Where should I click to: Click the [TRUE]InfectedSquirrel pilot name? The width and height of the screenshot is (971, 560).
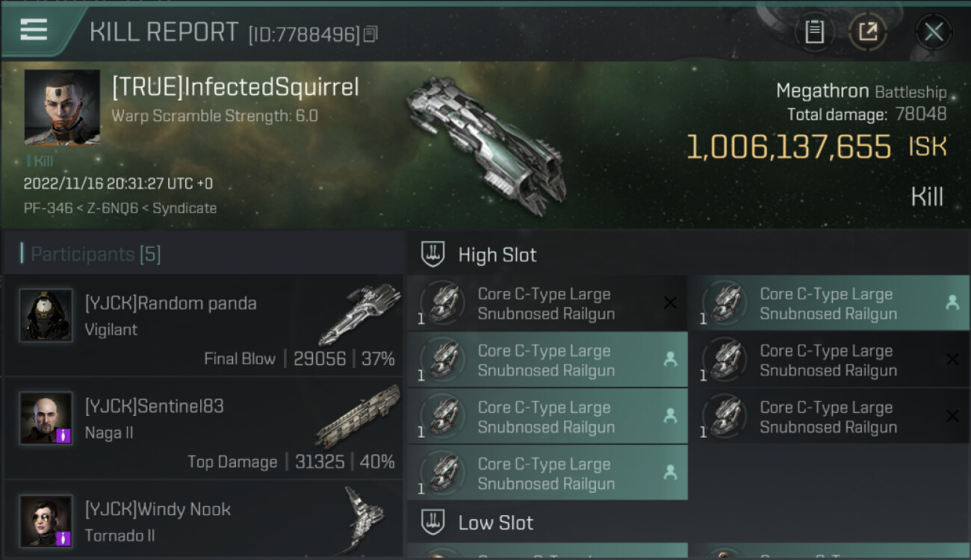pos(235,87)
